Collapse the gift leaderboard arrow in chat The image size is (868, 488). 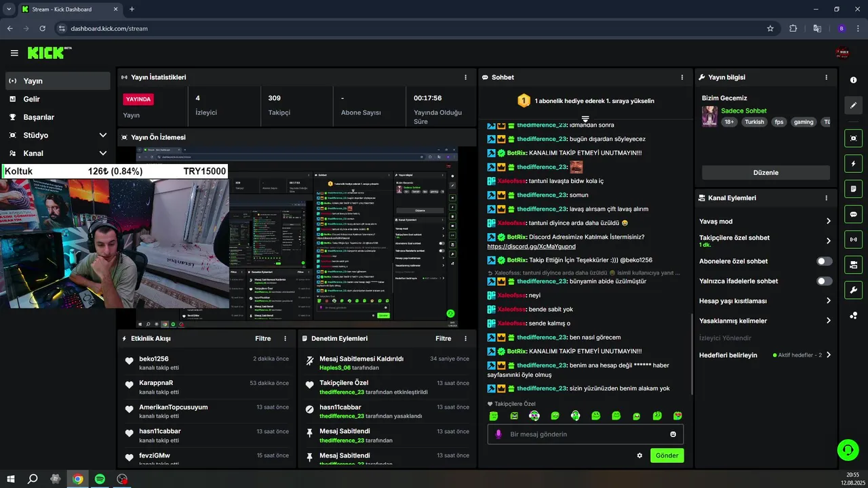coord(585,119)
